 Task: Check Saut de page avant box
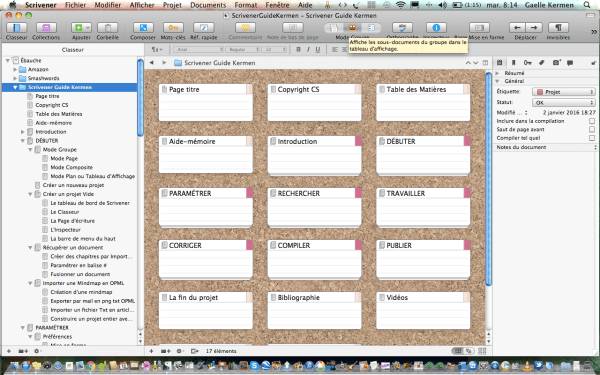pos(592,129)
